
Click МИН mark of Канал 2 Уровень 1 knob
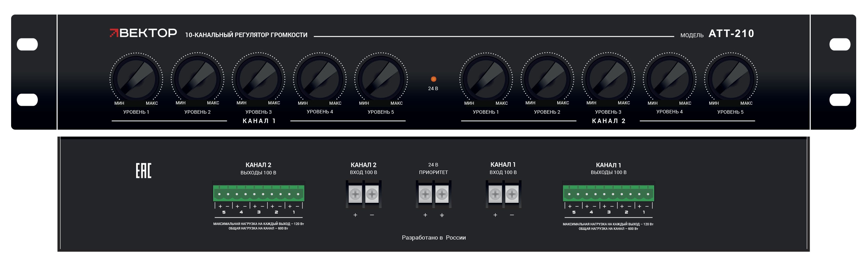[x=469, y=103]
